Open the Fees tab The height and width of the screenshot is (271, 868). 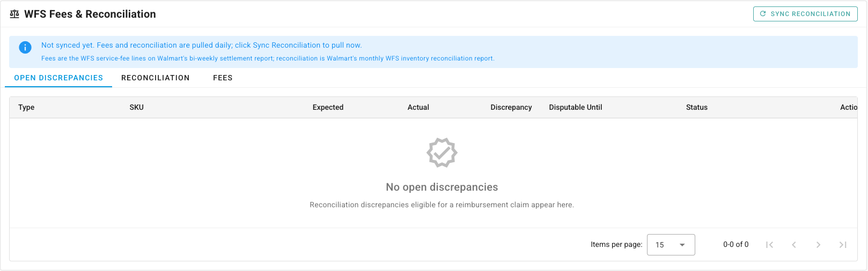point(223,78)
